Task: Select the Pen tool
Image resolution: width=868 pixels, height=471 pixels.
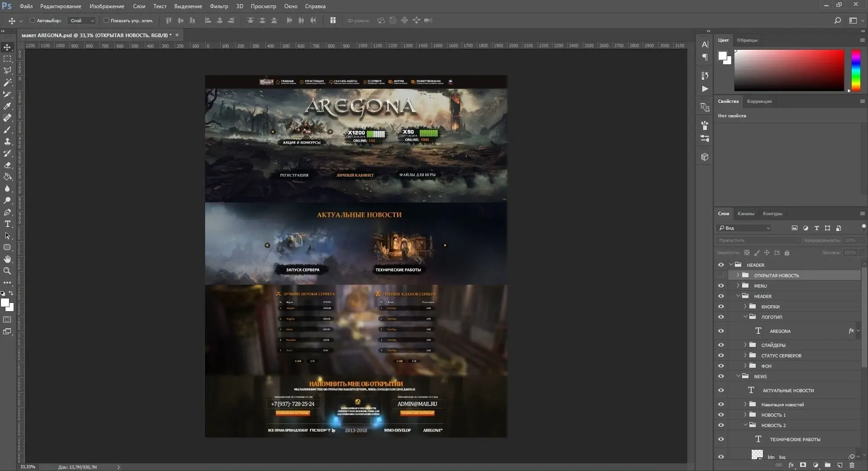Action: point(7,212)
